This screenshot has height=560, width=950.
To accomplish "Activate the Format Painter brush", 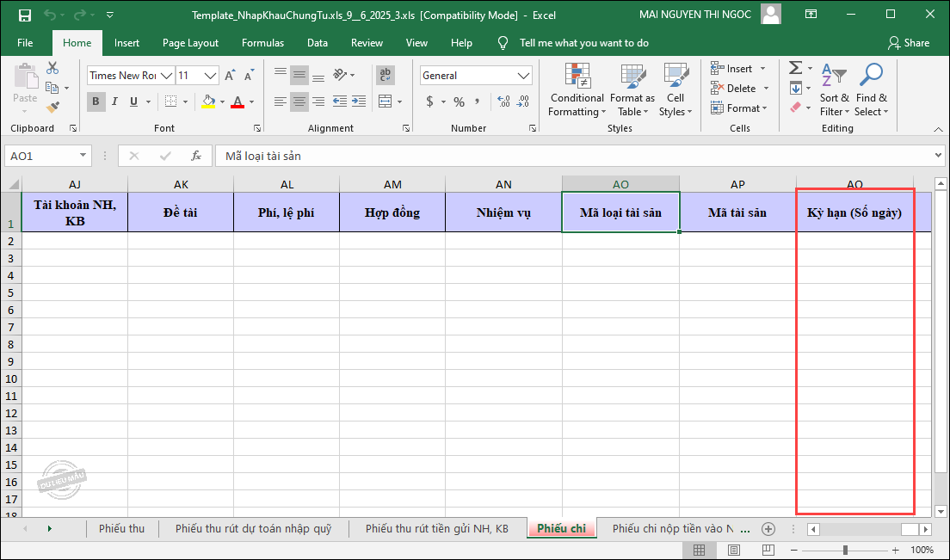I will [x=52, y=108].
